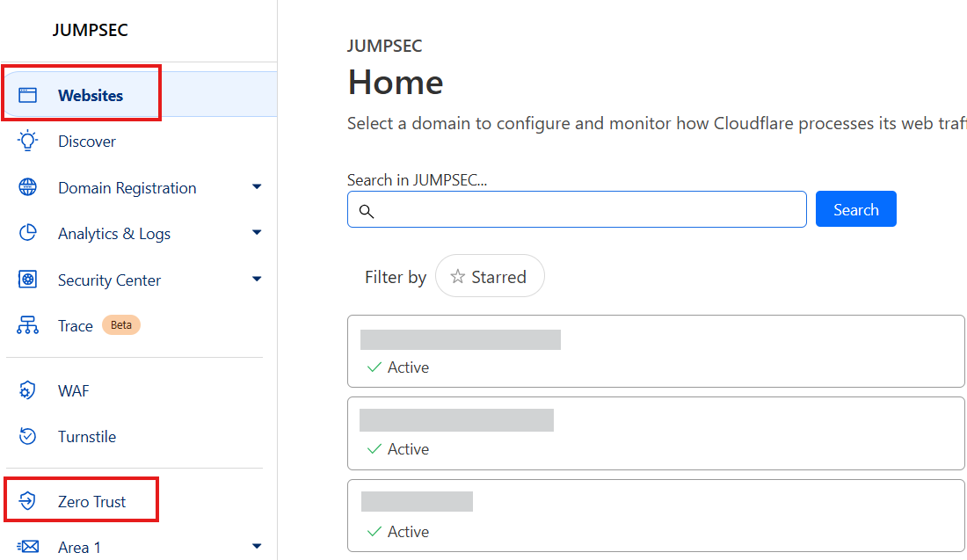Expand the Analytics & Logs submenu arrow
Image resolution: width=967 pixels, height=560 pixels.
(257, 233)
